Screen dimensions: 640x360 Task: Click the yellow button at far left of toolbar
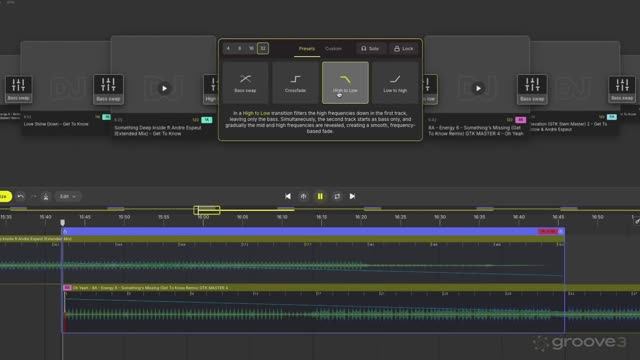5,196
